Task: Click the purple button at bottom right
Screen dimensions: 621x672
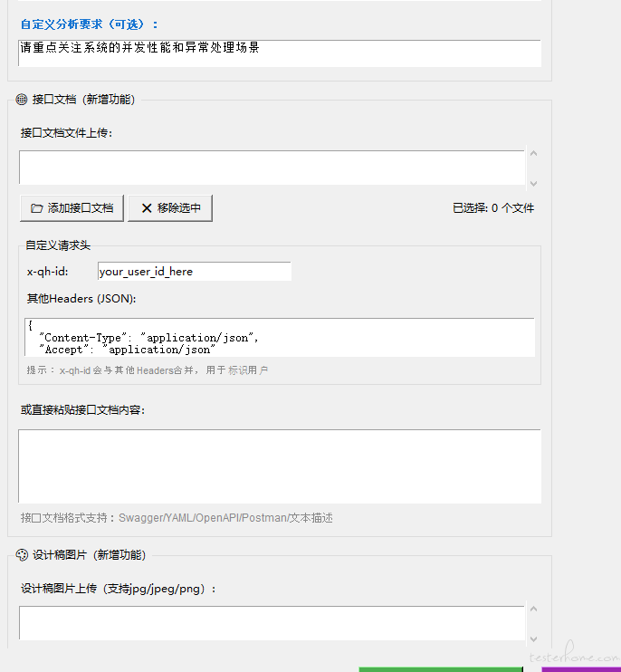Action: click(x=580, y=669)
